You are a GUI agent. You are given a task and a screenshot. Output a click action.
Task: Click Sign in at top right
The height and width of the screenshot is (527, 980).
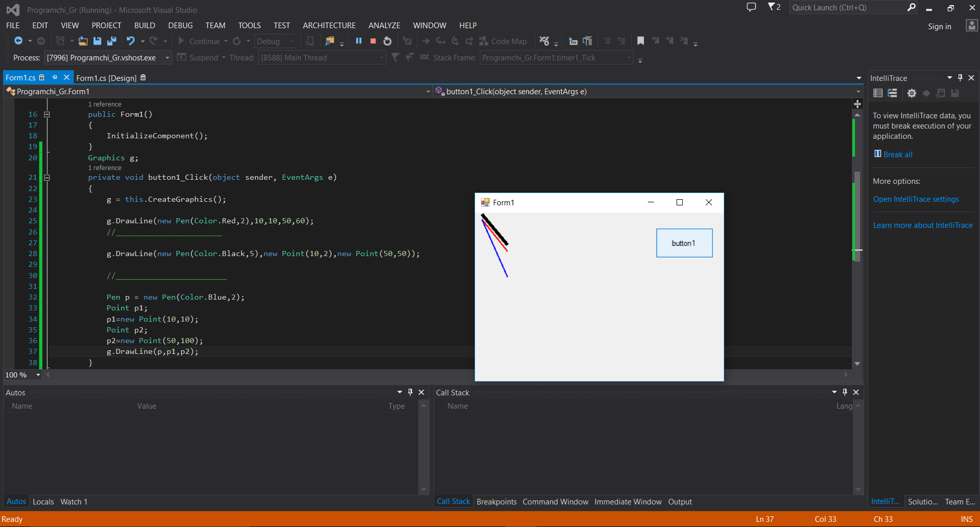click(940, 26)
